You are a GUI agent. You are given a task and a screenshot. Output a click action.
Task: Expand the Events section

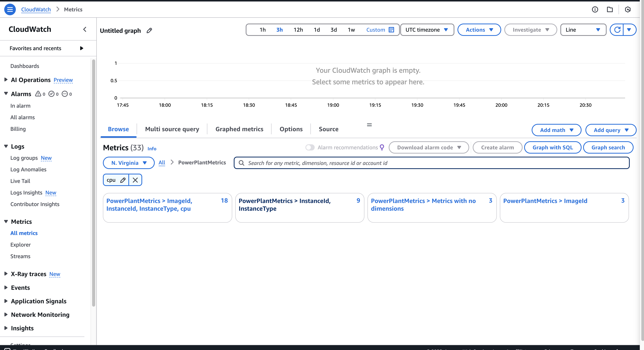click(x=6, y=288)
